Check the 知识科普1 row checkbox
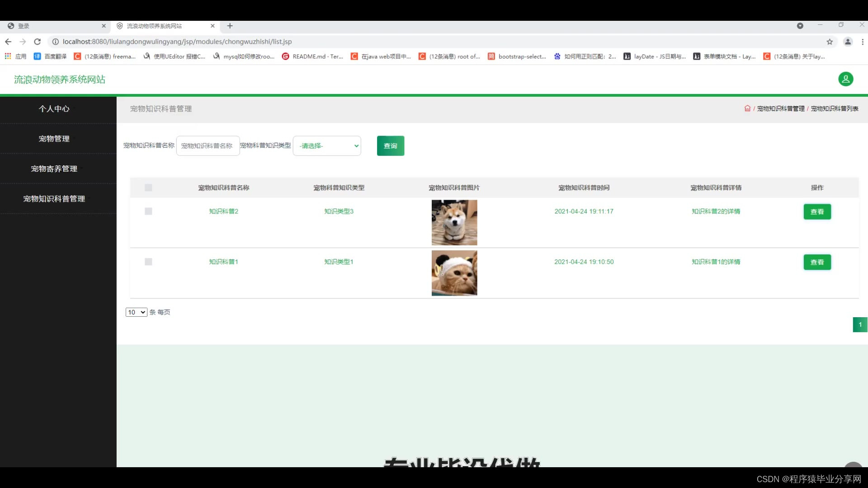868x488 pixels. 148,262
